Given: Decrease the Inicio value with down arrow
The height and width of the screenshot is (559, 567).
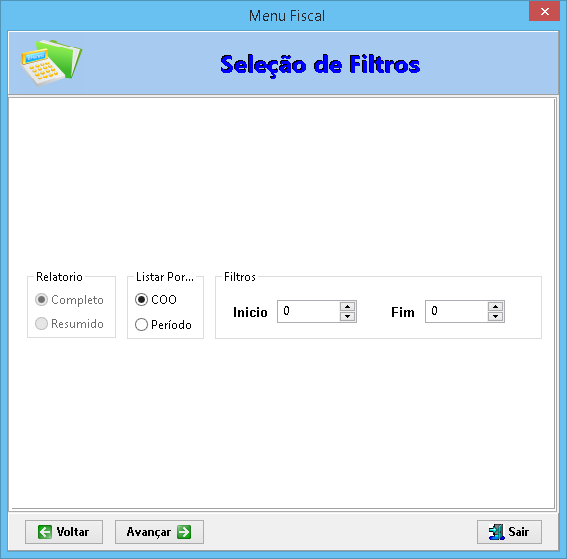Looking at the screenshot, I should click(348, 316).
